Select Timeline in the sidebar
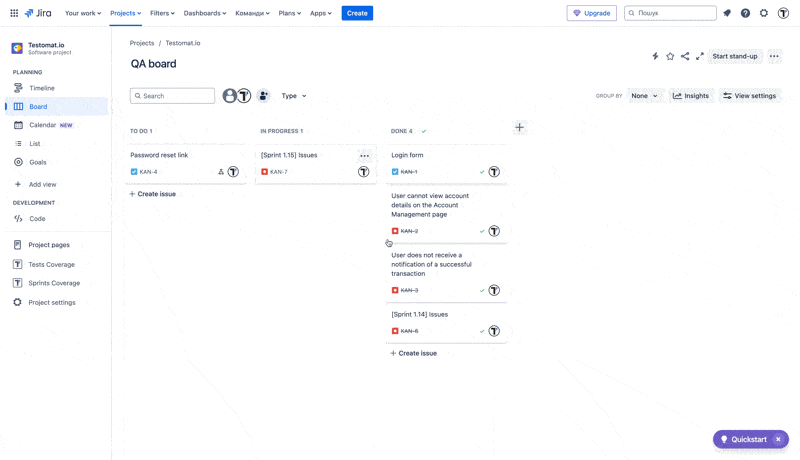 [42, 88]
